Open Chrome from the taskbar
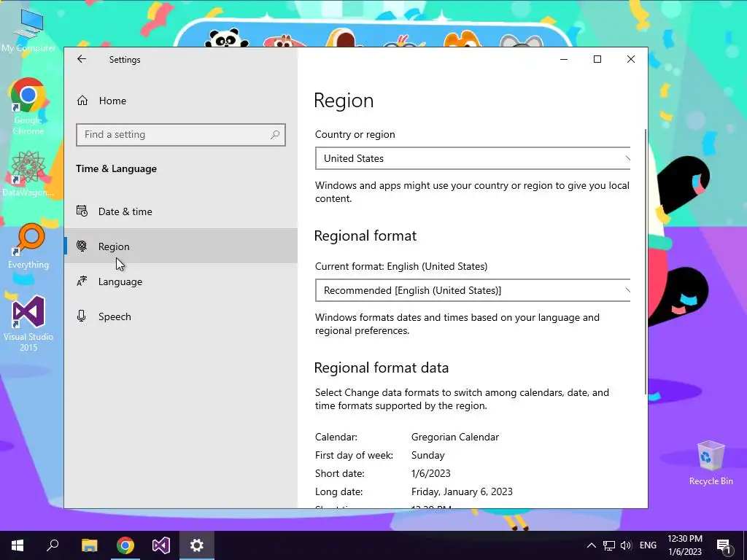 (125, 545)
